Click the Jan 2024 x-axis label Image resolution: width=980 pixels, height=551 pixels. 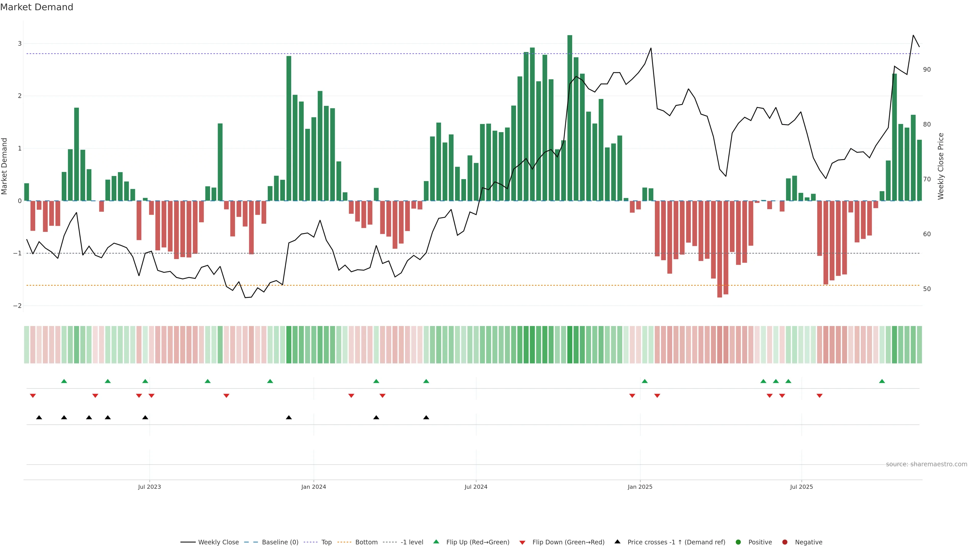coord(313,487)
